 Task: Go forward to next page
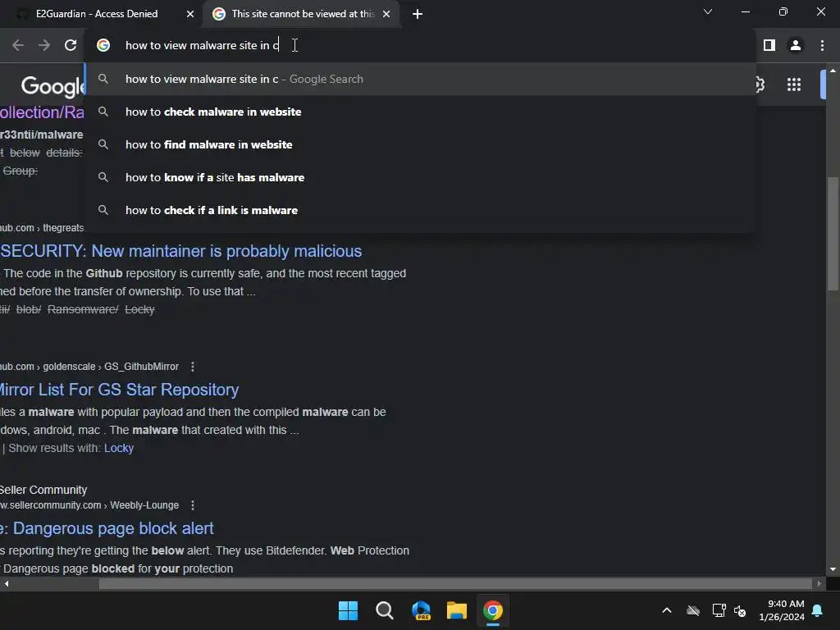pyautogui.click(x=44, y=46)
